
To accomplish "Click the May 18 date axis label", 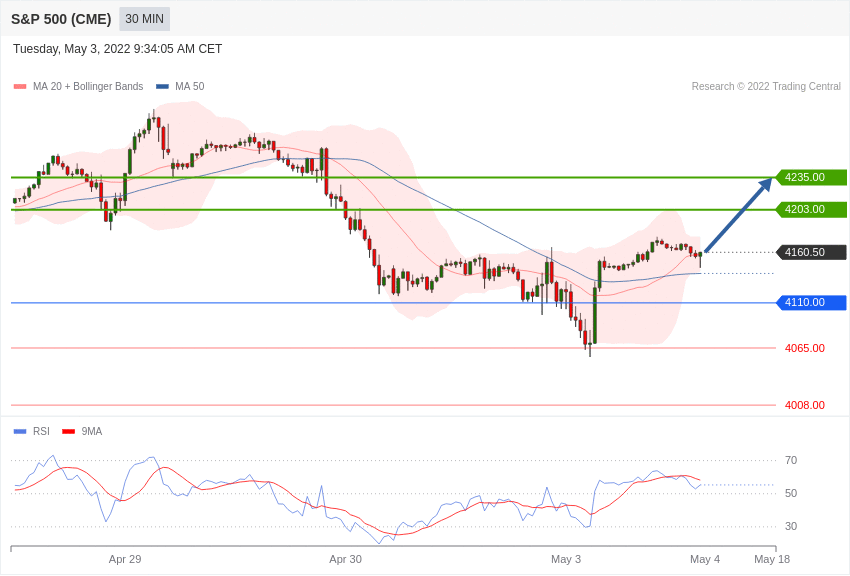I will (772, 559).
